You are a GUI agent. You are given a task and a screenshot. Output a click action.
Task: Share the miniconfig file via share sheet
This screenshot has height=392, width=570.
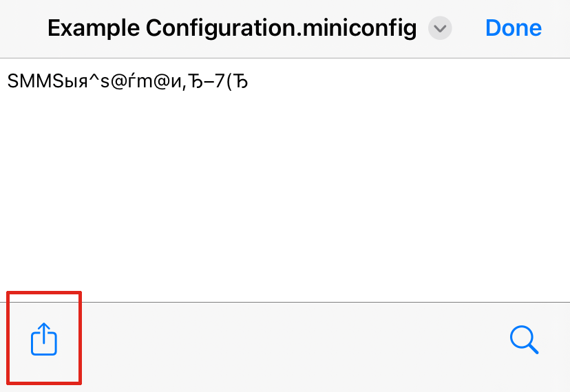[44, 340]
